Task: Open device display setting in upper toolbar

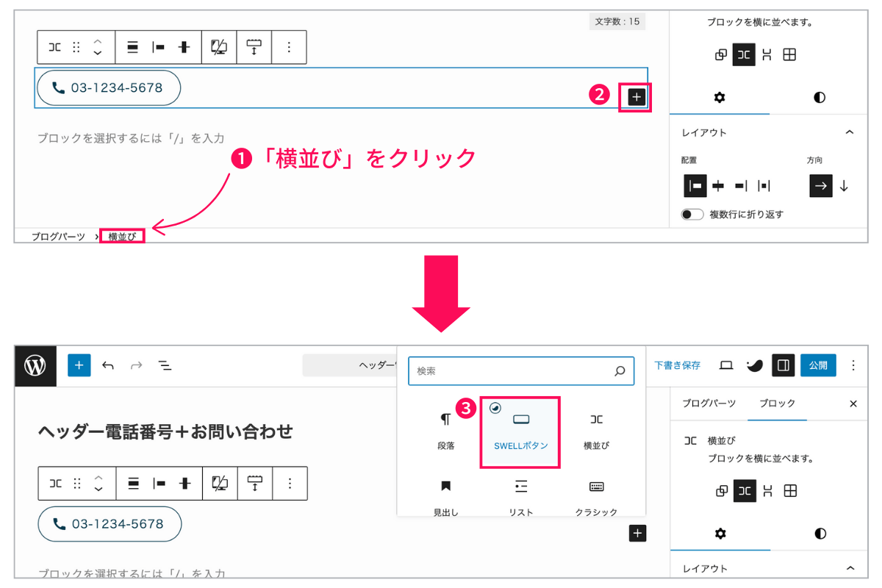Action: coord(219,47)
